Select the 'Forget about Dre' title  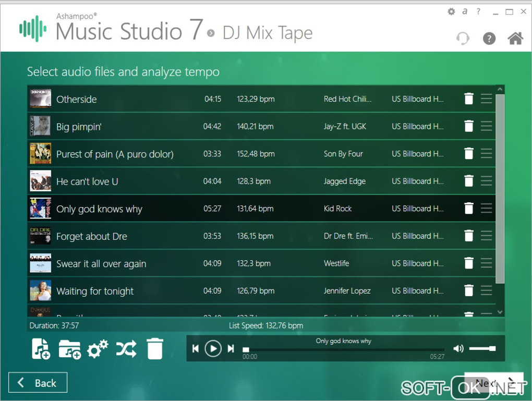(x=92, y=236)
